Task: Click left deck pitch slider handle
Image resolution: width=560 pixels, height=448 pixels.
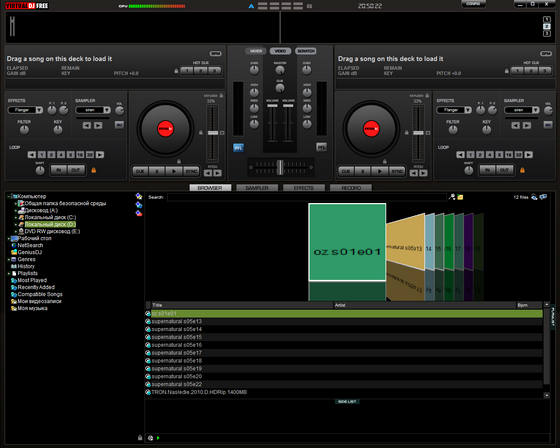Action: pyautogui.click(x=213, y=133)
